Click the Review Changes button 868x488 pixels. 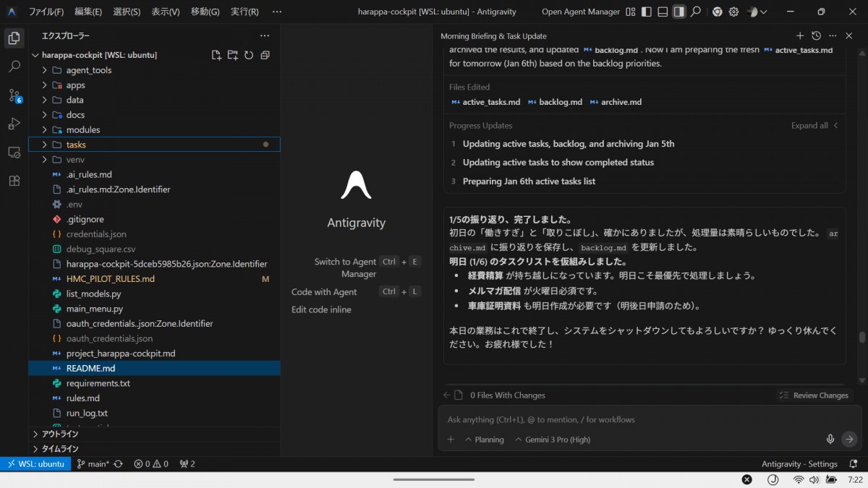click(x=814, y=395)
